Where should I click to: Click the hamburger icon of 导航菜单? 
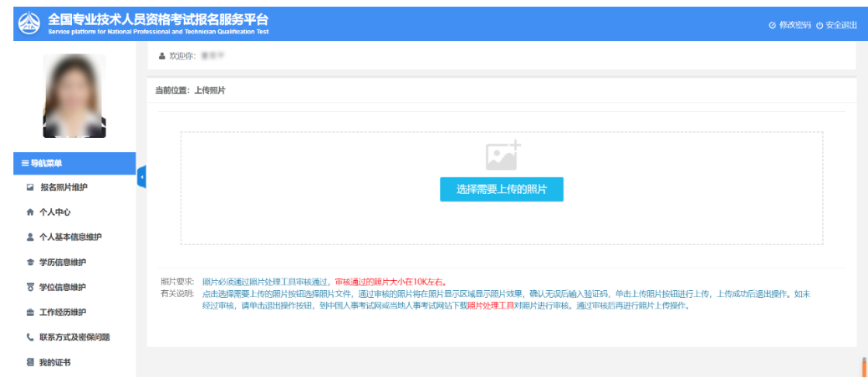point(25,163)
